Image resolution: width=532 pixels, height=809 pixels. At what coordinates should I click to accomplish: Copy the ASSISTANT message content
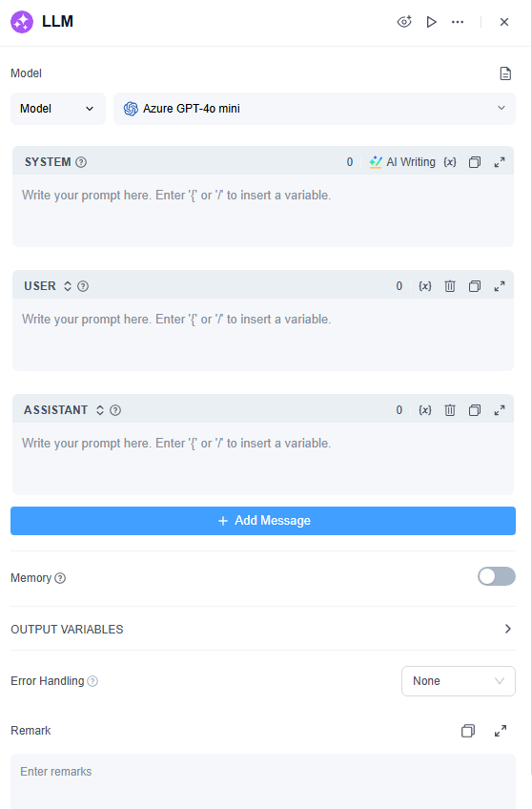[475, 410]
